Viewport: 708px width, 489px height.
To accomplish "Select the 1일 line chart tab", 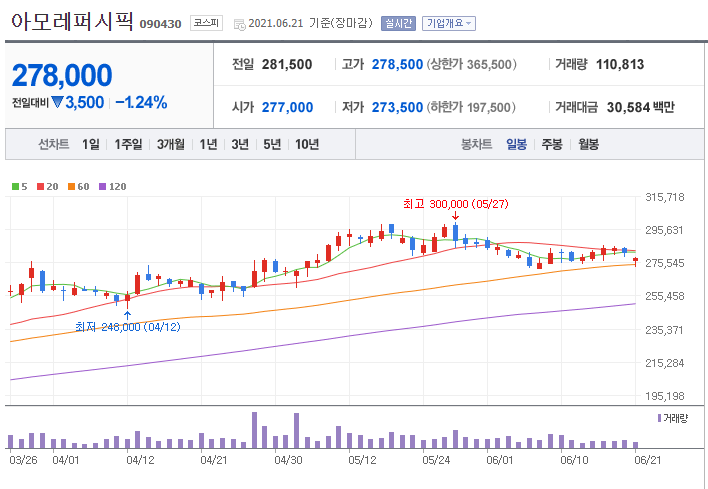I will pyautogui.click(x=91, y=144).
